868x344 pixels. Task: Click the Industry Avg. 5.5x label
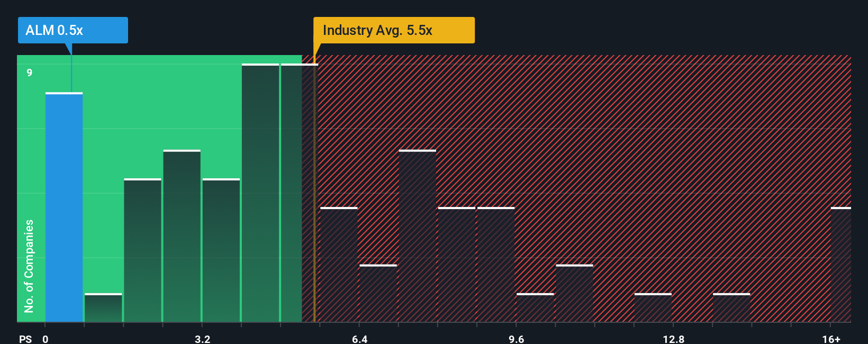coord(394,30)
